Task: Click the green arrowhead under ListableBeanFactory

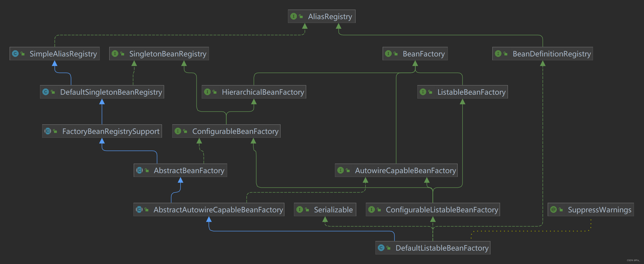Action: [x=462, y=102]
